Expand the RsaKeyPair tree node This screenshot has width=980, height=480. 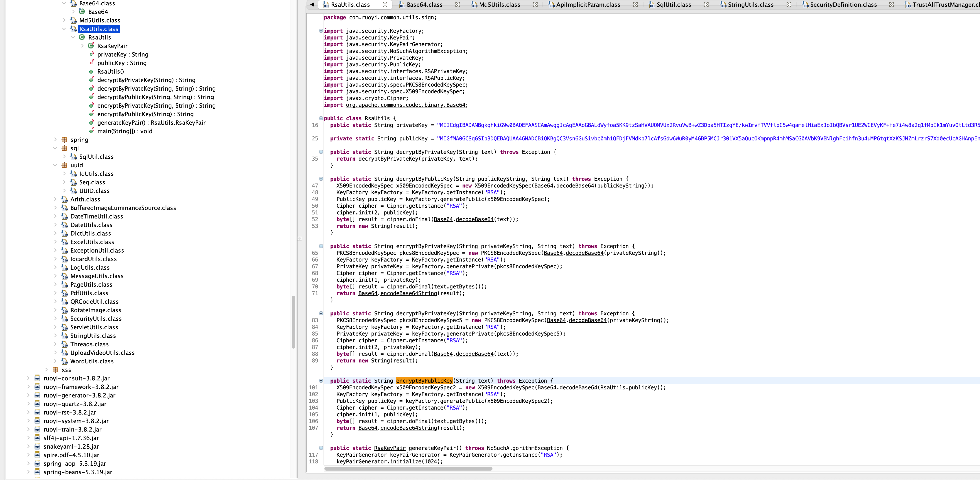(x=82, y=46)
